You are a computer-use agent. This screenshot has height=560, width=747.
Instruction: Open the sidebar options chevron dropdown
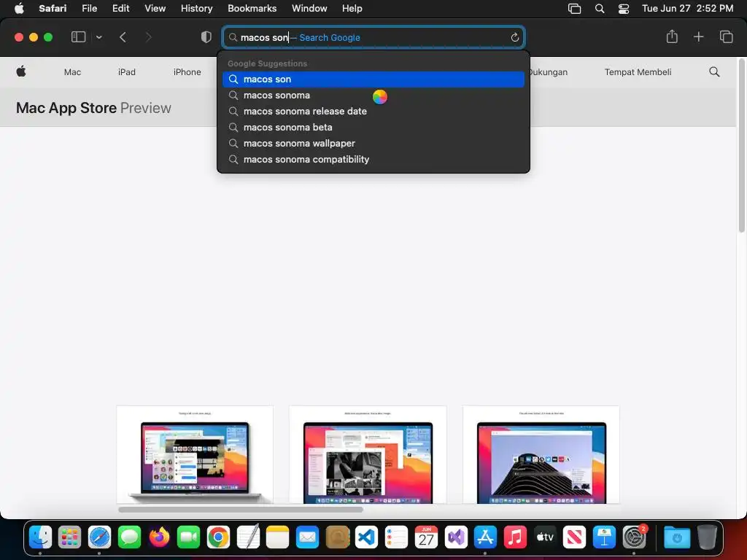coord(98,37)
